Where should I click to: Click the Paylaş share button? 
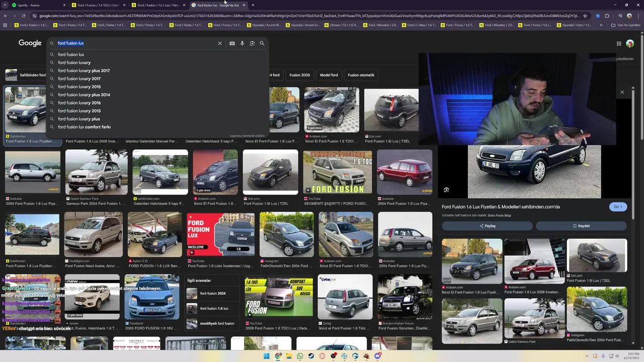click(487, 226)
